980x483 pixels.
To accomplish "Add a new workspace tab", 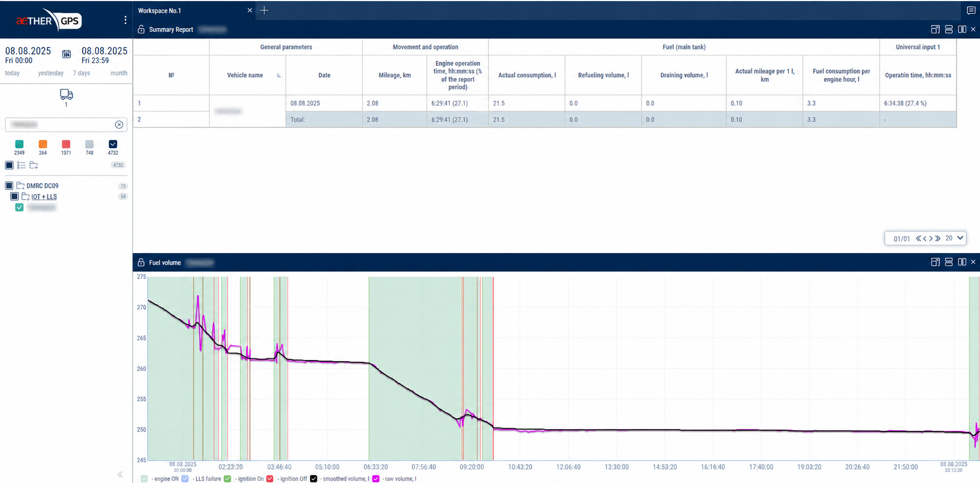I will pyautogui.click(x=264, y=10).
